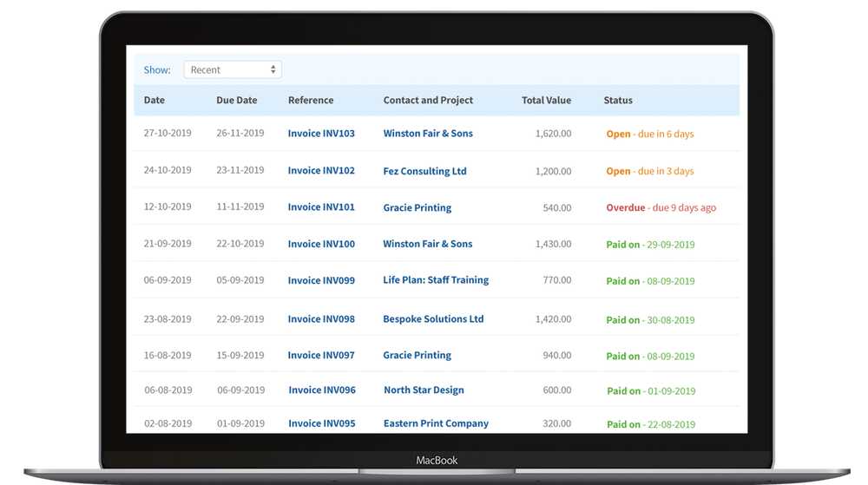Click total value 1,430.00

(553, 244)
